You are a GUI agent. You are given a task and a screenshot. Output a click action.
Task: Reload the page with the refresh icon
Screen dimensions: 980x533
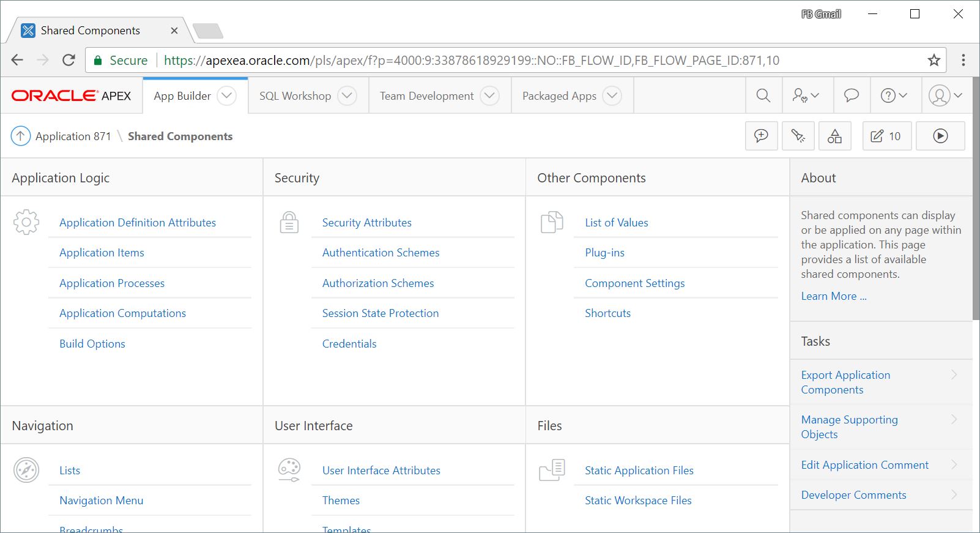(x=69, y=60)
